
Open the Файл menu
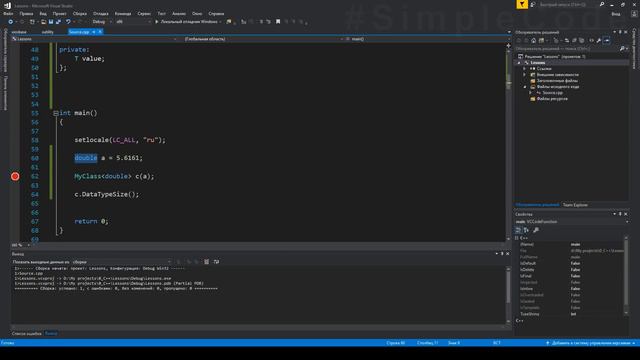[x=8, y=13]
